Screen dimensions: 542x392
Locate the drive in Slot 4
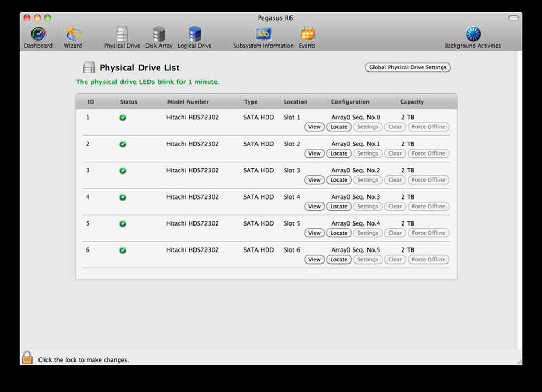pyautogui.click(x=339, y=207)
